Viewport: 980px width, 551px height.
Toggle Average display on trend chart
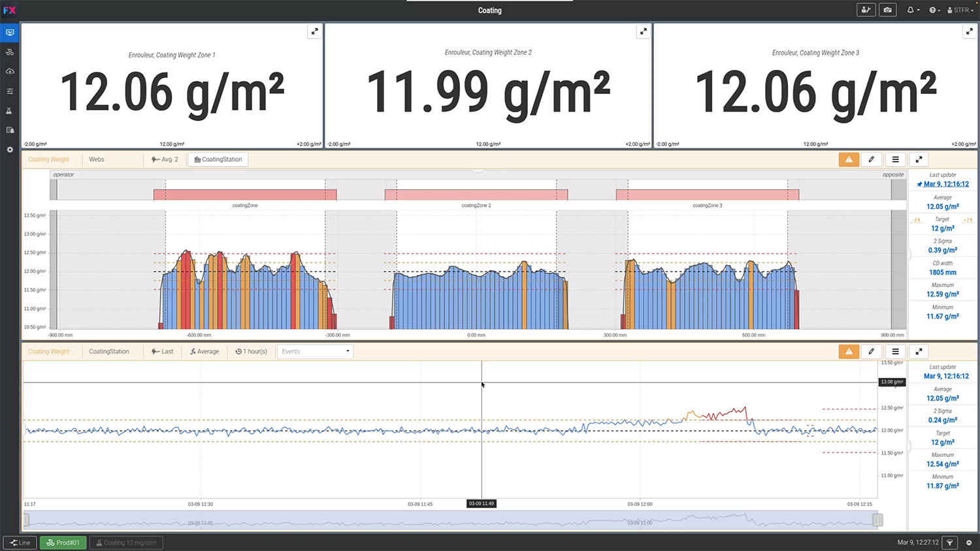(204, 351)
